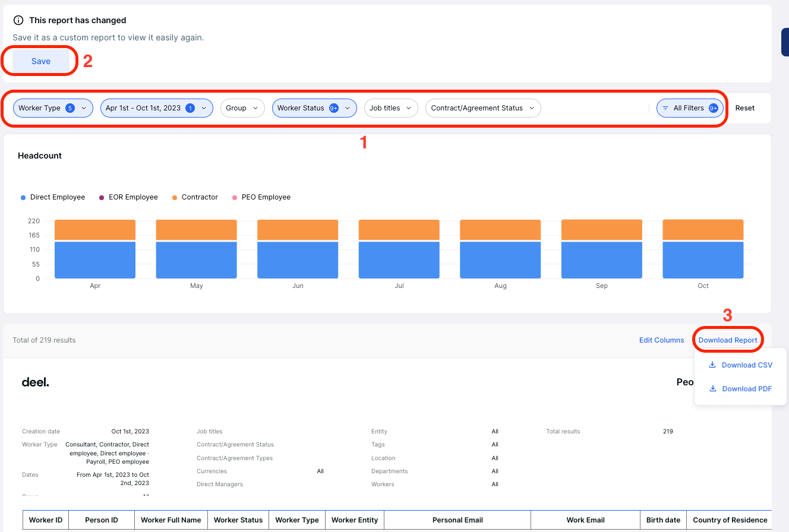Image resolution: width=789 pixels, height=532 pixels.
Task: Toggle the EOR Employee legend item
Action: [x=128, y=197]
